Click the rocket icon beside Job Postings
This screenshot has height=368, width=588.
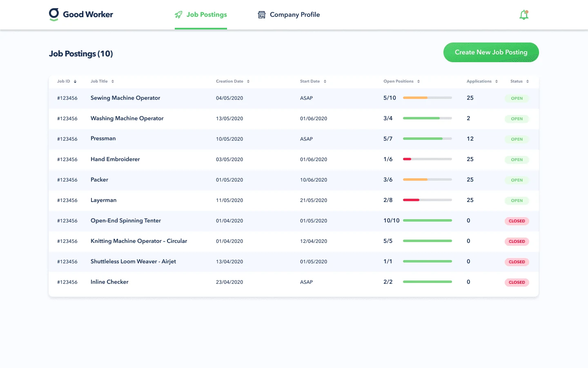click(178, 15)
